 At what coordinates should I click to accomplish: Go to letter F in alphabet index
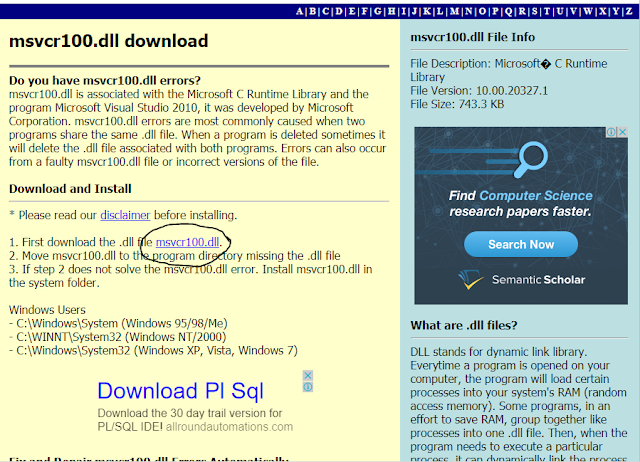click(x=364, y=11)
